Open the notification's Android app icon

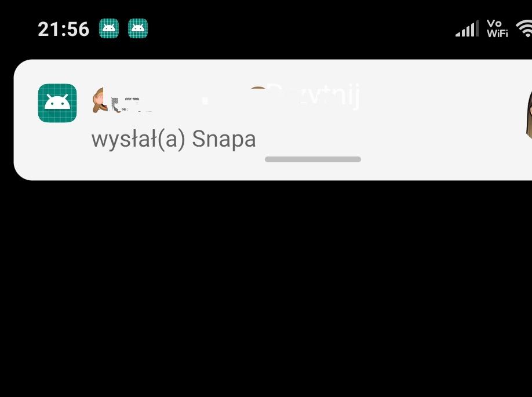(x=57, y=103)
